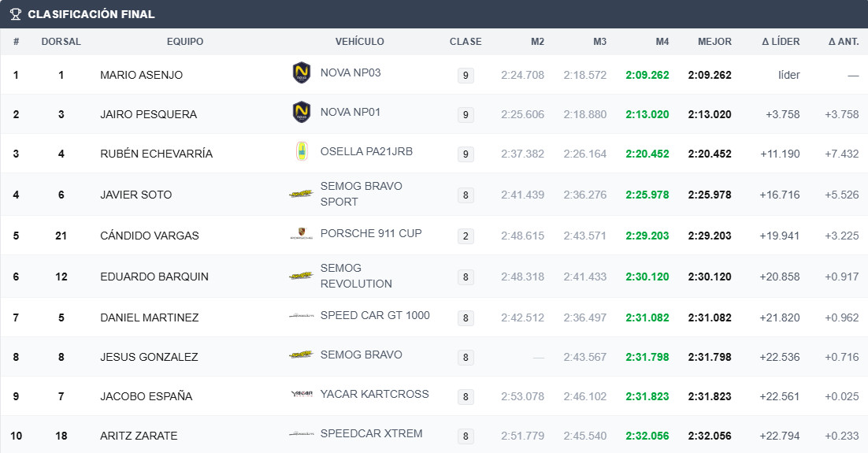This screenshot has height=453, width=868.
Task: Click class badge 9 in Rubén Echevarría row
Action: (x=466, y=154)
